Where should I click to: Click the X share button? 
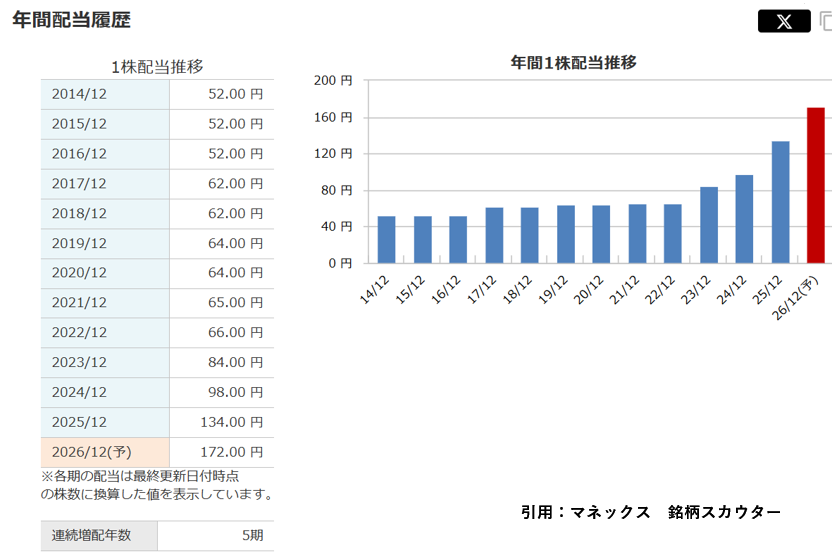784,21
